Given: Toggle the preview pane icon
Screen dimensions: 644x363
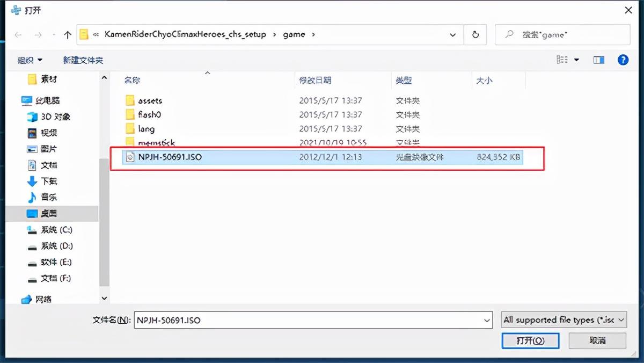Looking at the screenshot, I should 599,60.
